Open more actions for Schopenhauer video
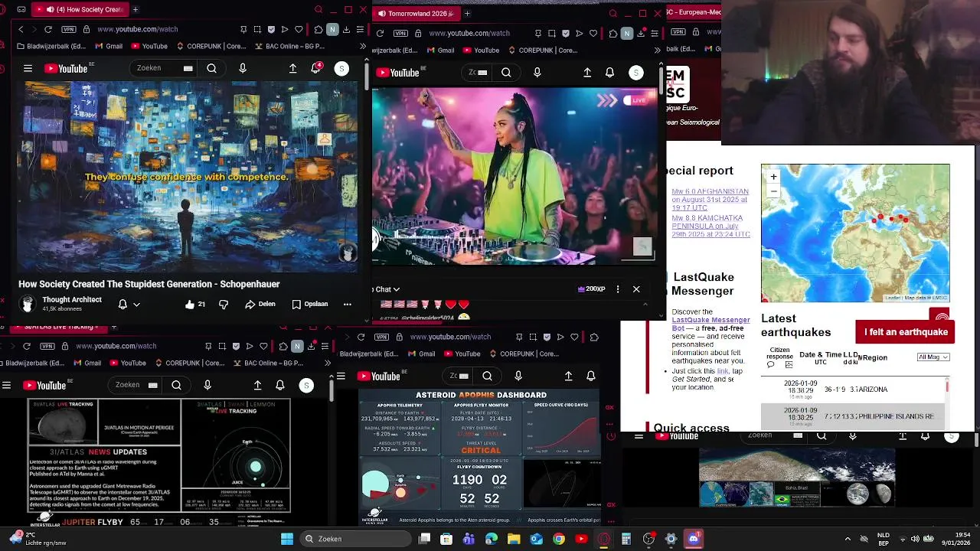980x551 pixels. coord(347,304)
